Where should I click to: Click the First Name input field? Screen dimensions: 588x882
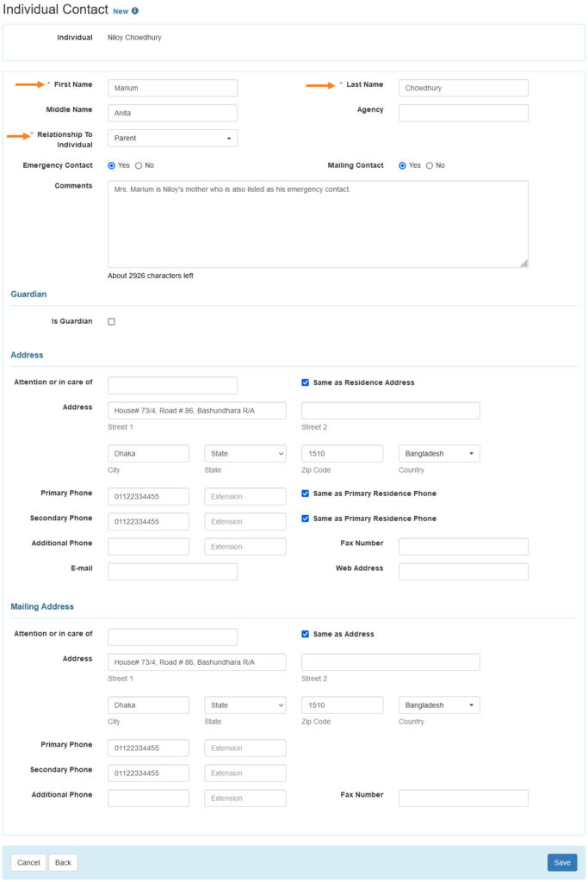[172, 88]
